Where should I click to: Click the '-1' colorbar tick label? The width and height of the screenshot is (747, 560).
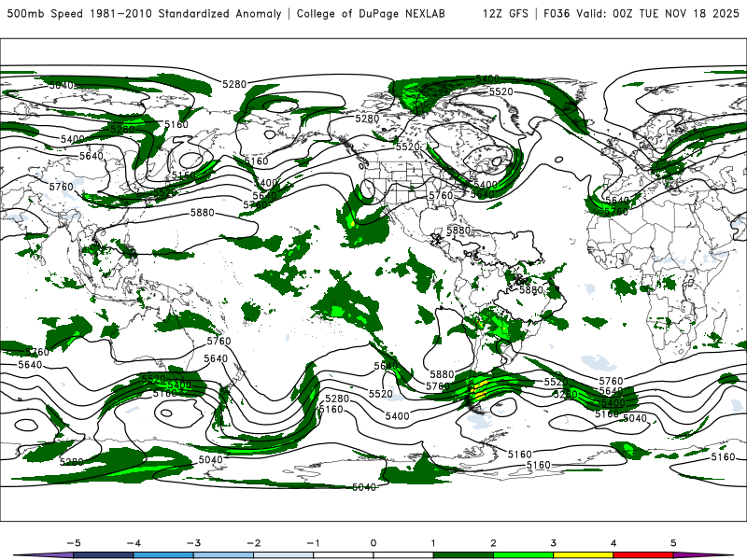pos(313,543)
